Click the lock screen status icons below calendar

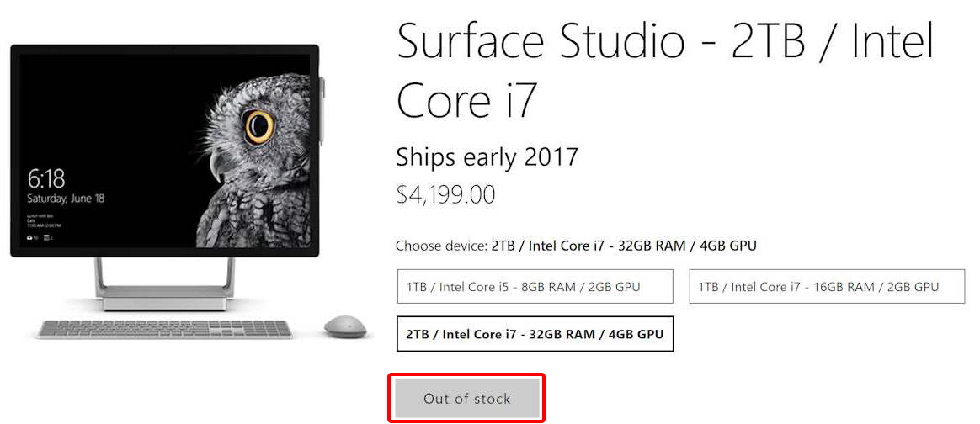coord(40,238)
